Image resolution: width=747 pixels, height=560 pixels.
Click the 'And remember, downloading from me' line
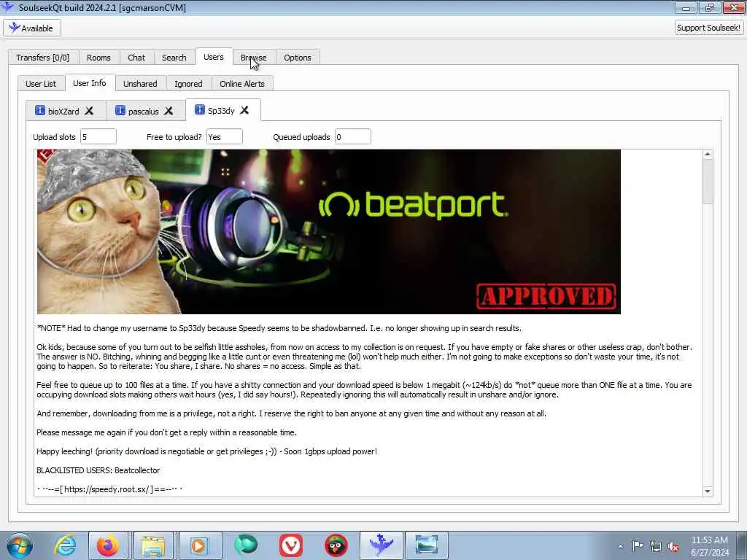(x=292, y=413)
